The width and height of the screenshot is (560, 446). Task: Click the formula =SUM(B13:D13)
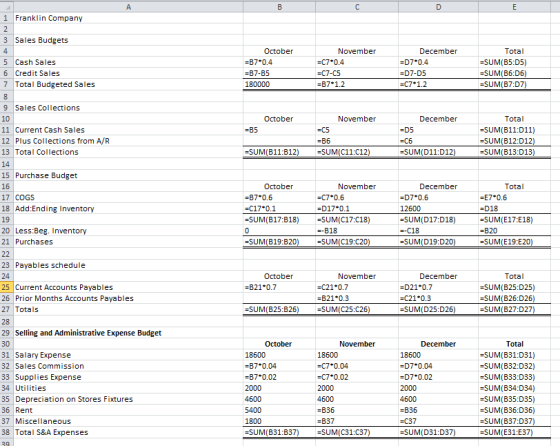[514, 152]
